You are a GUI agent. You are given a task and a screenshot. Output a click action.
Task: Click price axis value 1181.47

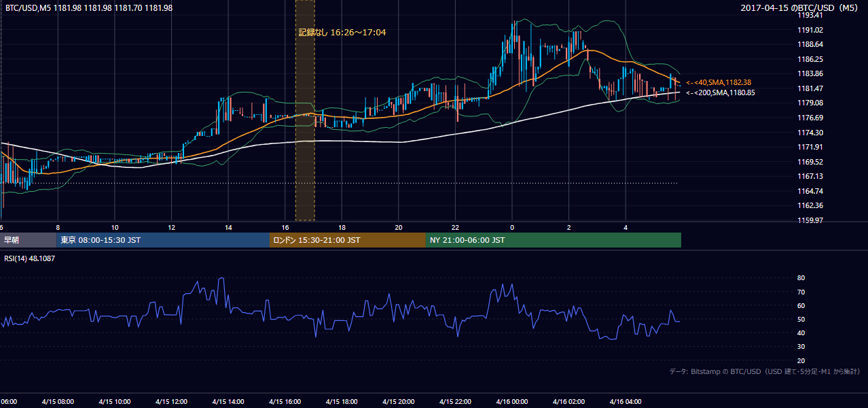pyautogui.click(x=810, y=88)
